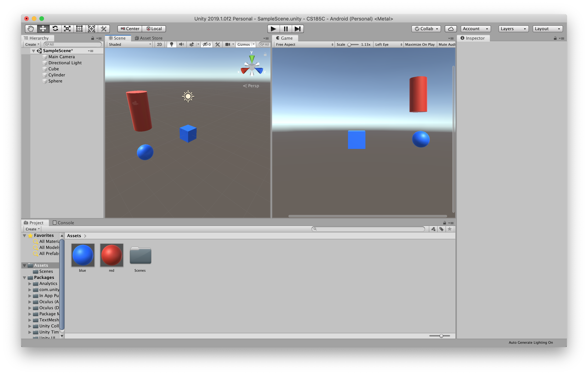Image resolution: width=588 pixels, height=375 pixels.
Task: Adjust the Game view Scale slider
Action: pyautogui.click(x=350, y=45)
